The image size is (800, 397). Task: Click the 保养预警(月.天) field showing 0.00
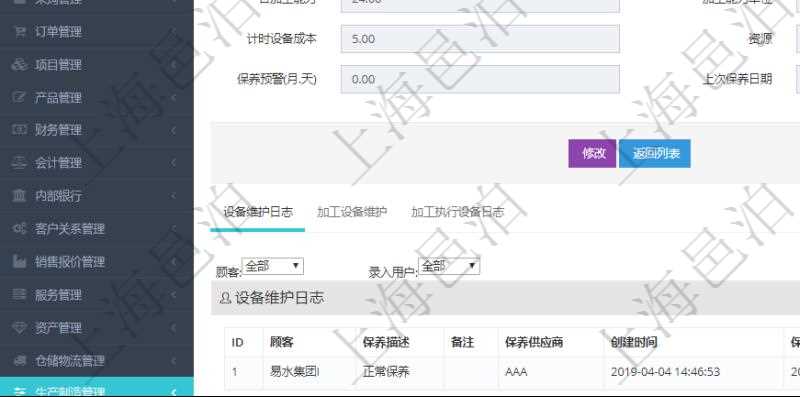[x=481, y=79]
